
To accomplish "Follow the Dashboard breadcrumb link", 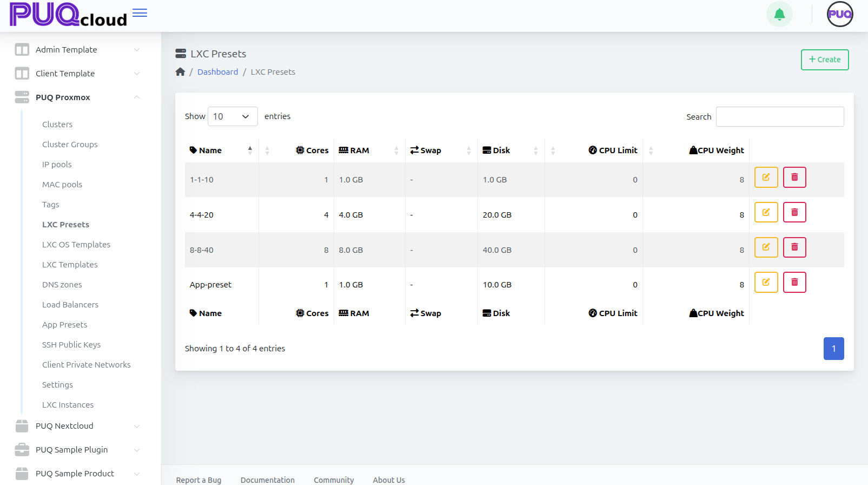I will pos(217,72).
